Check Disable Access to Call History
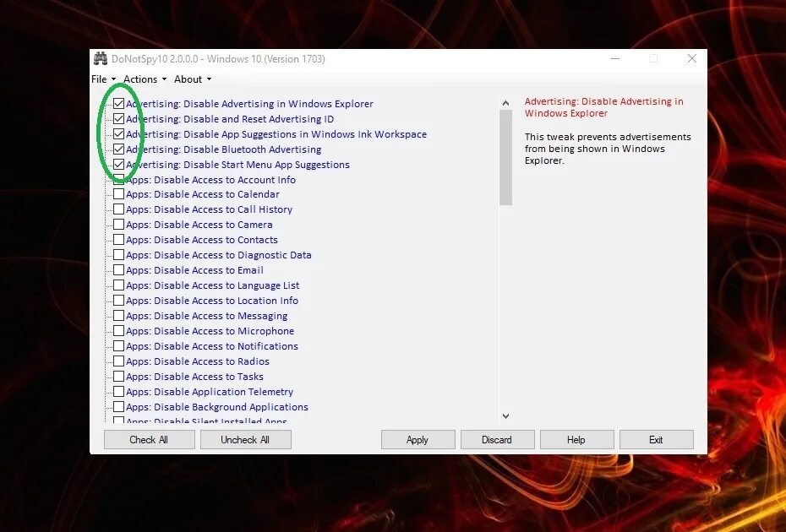Image resolution: width=786 pixels, height=532 pixels. 119,209
